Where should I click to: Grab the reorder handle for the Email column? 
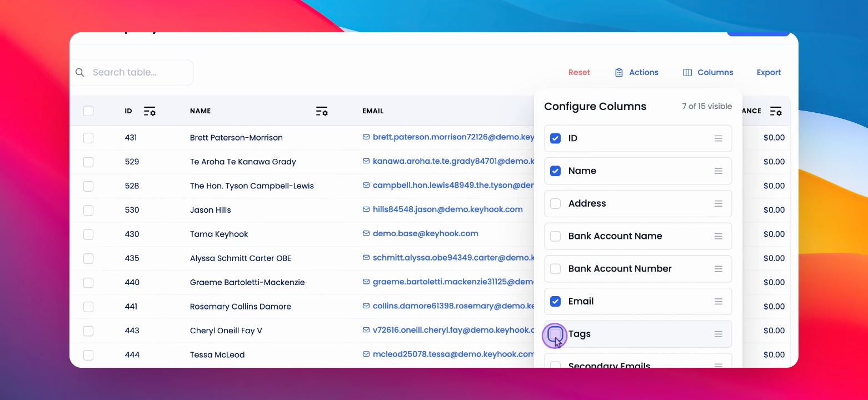(719, 302)
